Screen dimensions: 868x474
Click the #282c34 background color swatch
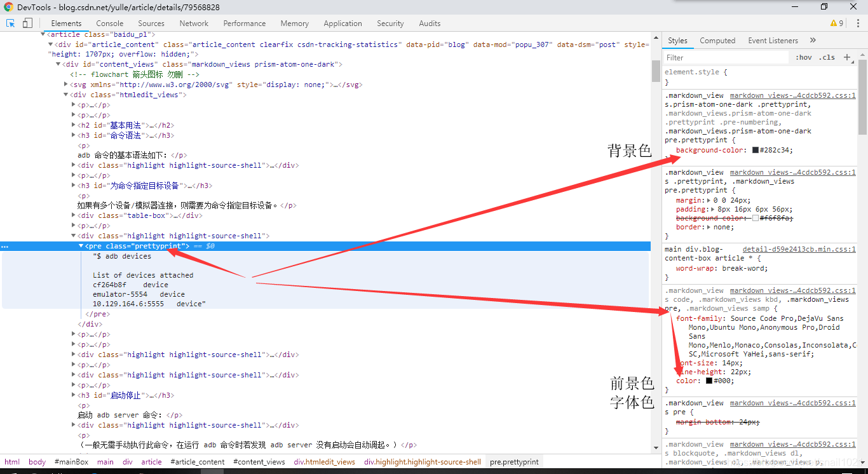(756, 151)
